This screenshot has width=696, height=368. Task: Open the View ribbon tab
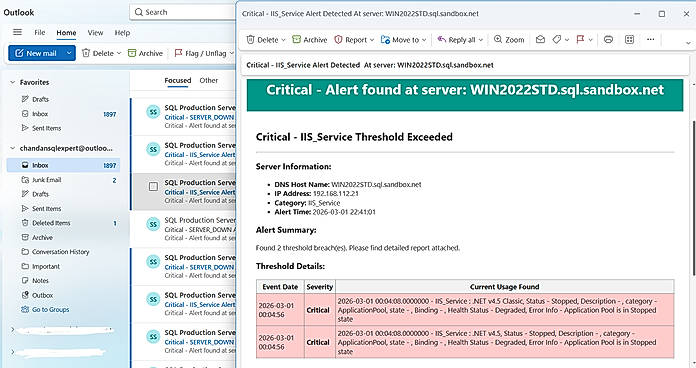(x=95, y=32)
